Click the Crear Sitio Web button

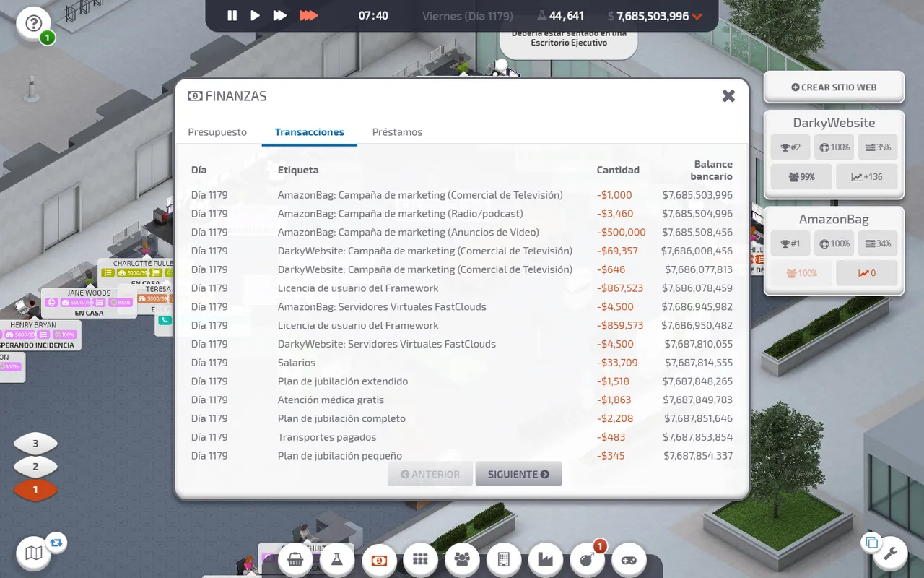pos(834,87)
